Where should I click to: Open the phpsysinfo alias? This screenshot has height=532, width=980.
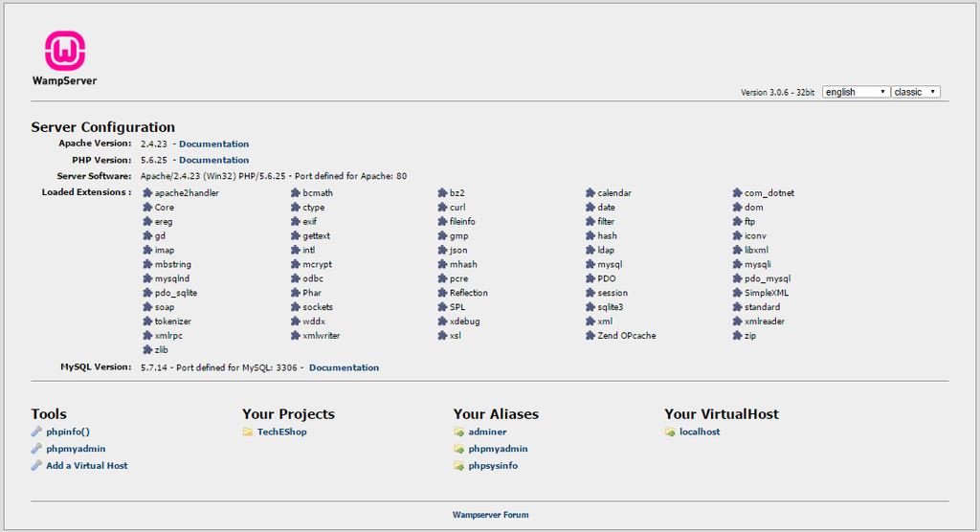click(493, 465)
